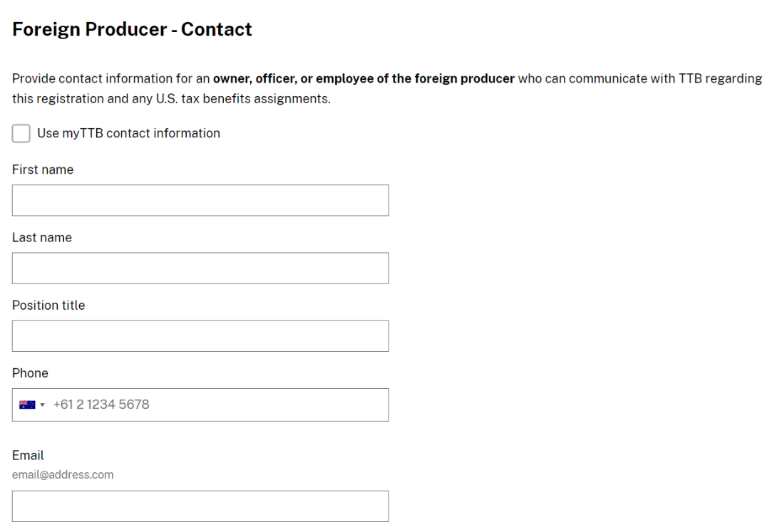The height and width of the screenshot is (532, 777).
Task: Click the Australian flag icon in Phone field
Action: coord(27,405)
